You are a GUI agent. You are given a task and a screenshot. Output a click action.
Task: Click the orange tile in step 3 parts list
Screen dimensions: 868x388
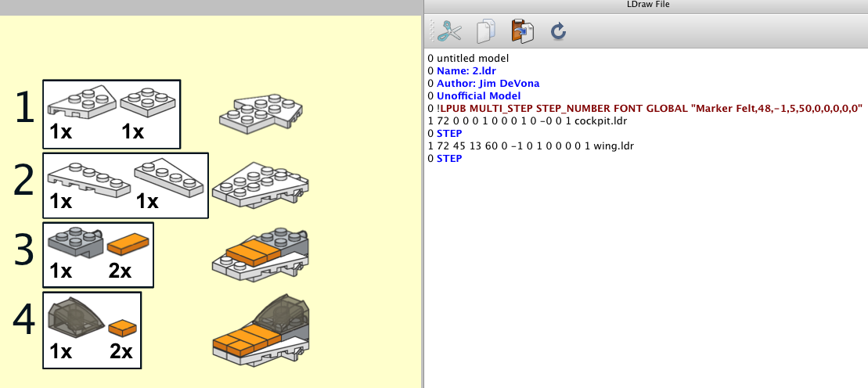click(128, 244)
